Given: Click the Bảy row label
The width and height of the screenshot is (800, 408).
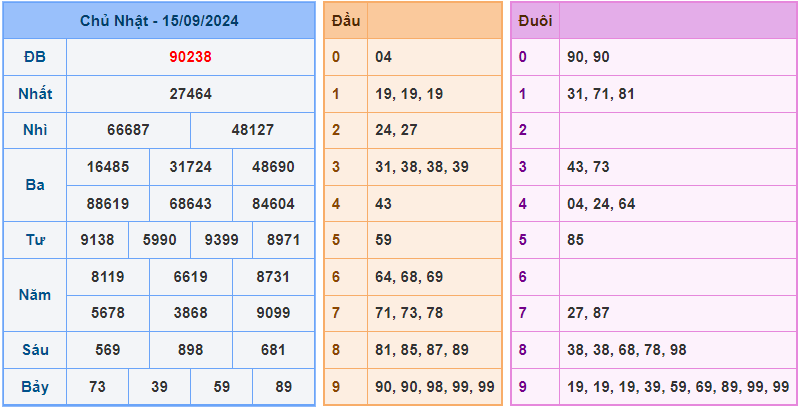Looking at the screenshot, I should tap(35, 386).
